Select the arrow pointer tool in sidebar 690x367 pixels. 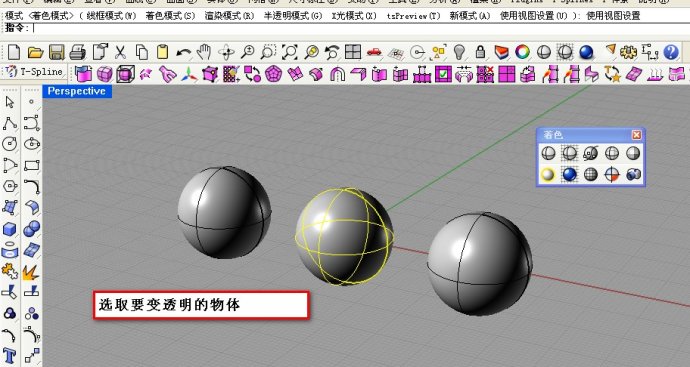[10, 102]
